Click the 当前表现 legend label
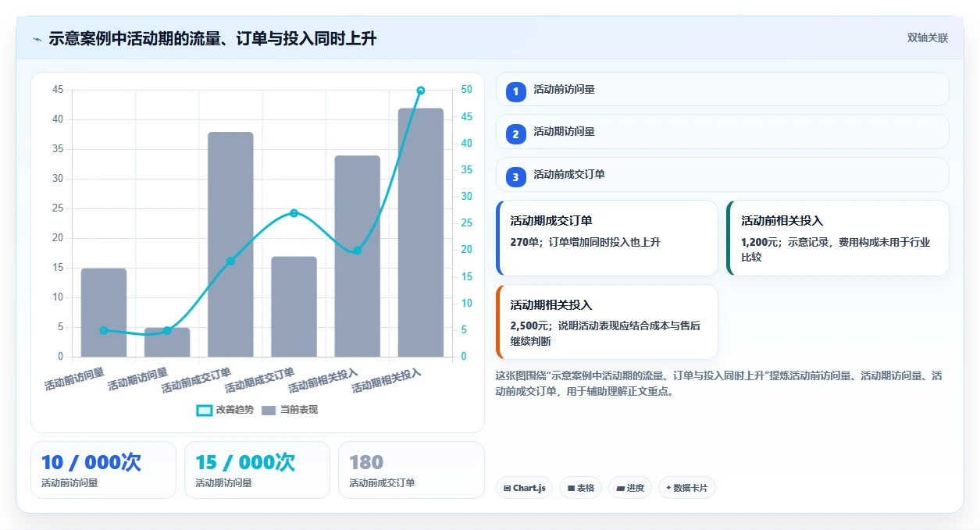Screen dimensions: 980x530 (x=299, y=410)
